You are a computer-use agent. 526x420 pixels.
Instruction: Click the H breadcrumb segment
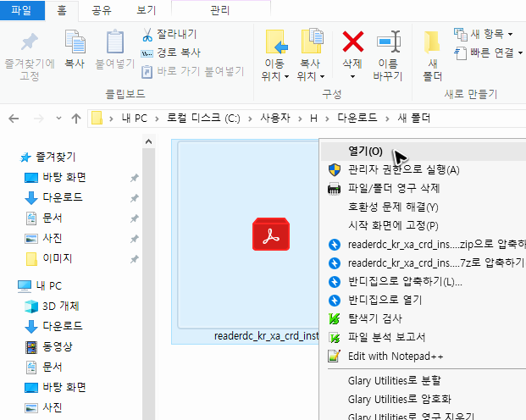pyautogui.click(x=313, y=118)
